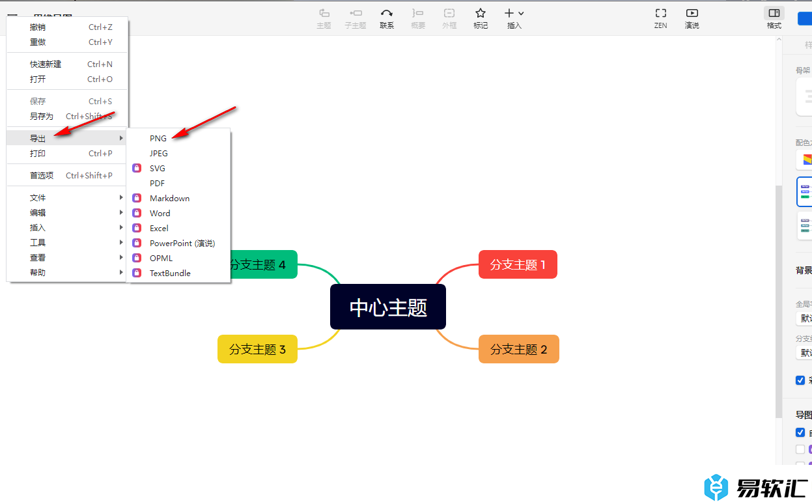Image resolution: width=812 pixels, height=504 pixels.
Task: Expand the Export (导出) submenu
Action: [67, 138]
